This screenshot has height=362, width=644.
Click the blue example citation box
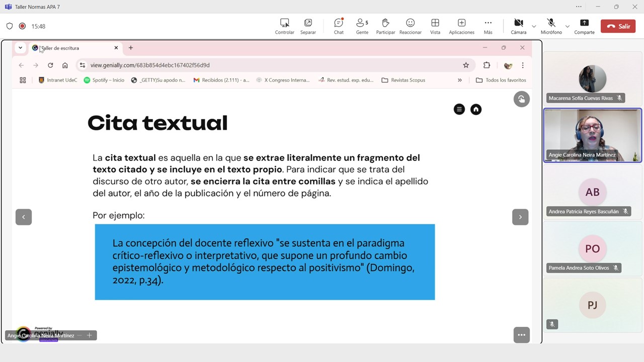point(265,262)
